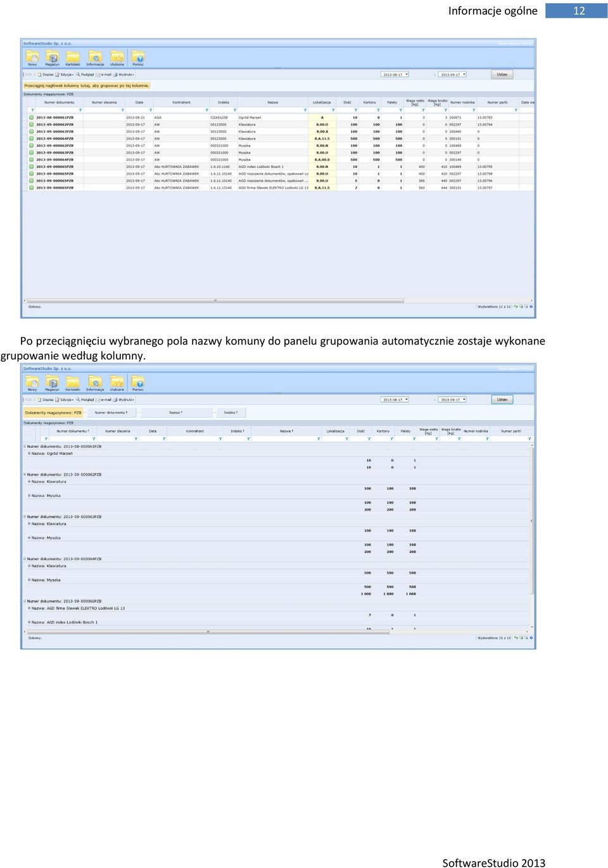This screenshot has width=608, height=868.
Task: Click Numer dokumentu chip in grouping panel
Action: pyautogui.click(x=111, y=412)
